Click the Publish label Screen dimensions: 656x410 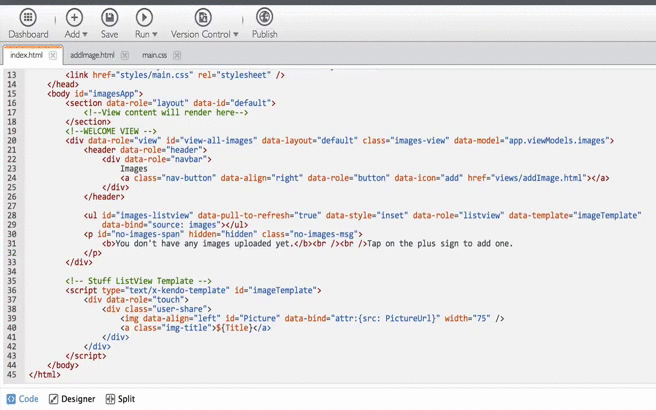pyautogui.click(x=264, y=34)
